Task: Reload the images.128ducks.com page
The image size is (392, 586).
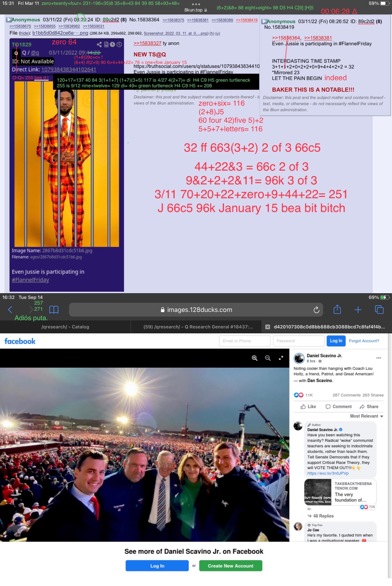Action: pos(316,310)
